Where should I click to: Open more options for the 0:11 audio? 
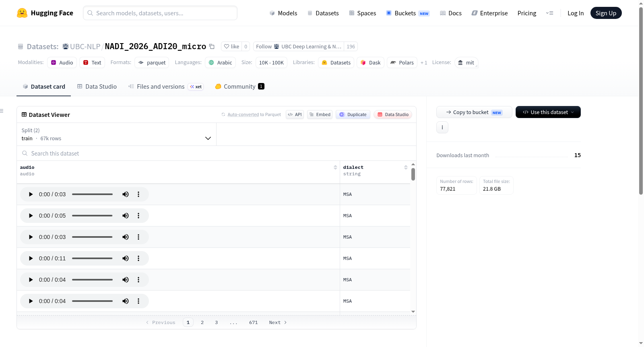(138, 258)
